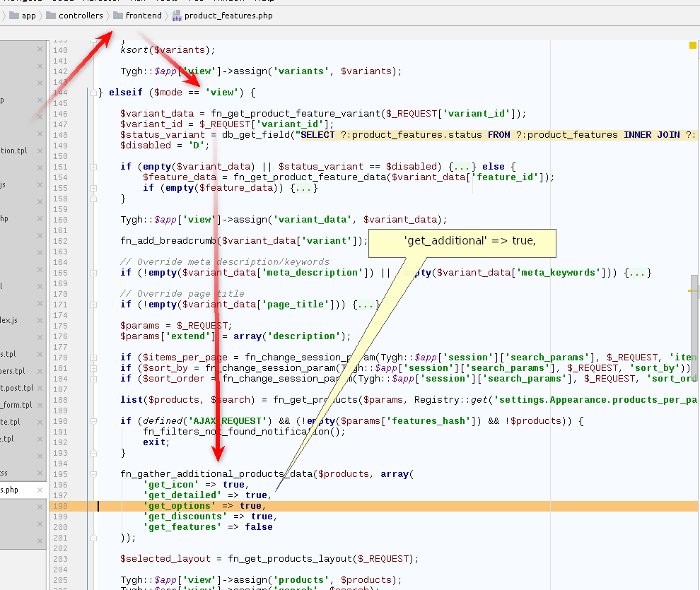This screenshot has height=590, width=700.
Task: Click the 'get_detailed' key on line 197
Action: (182, 495)
